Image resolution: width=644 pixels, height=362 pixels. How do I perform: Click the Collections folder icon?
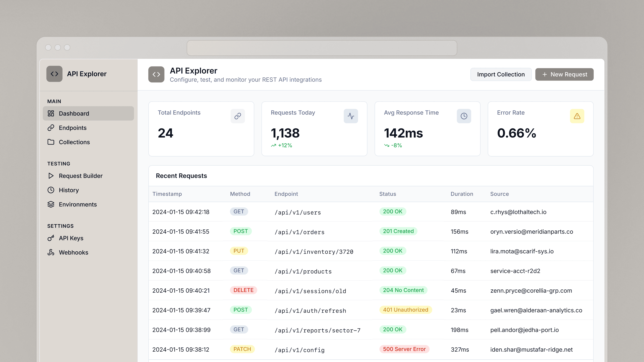point(51,142)
